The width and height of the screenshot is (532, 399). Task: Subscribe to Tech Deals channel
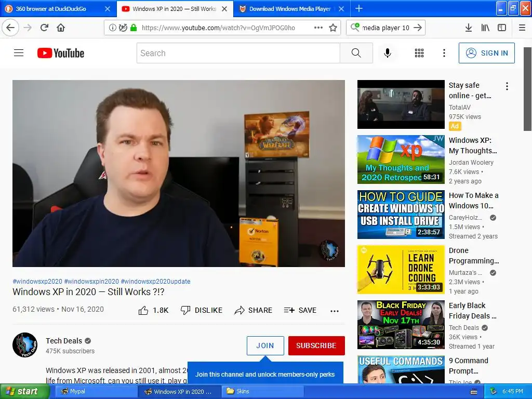click(316, 345)
